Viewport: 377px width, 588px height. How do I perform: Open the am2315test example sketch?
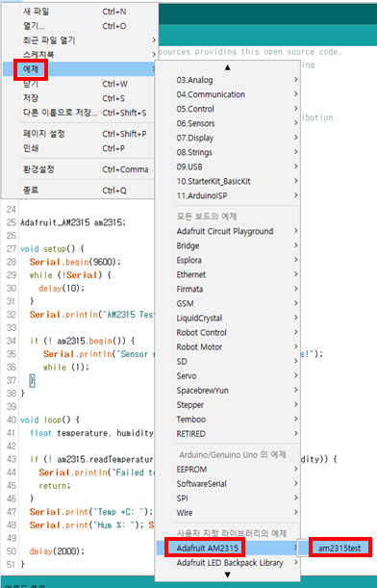tap(339, 548)
